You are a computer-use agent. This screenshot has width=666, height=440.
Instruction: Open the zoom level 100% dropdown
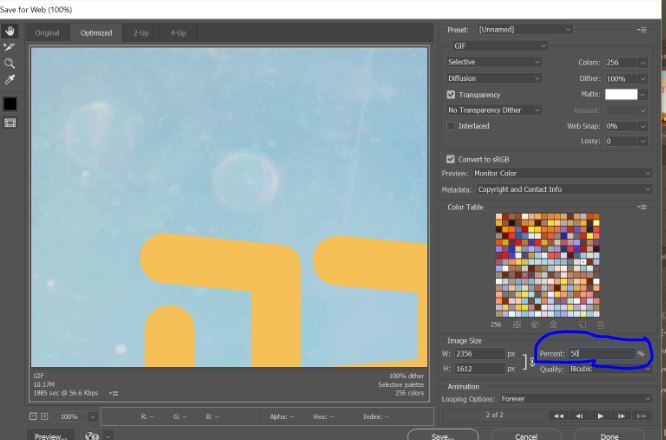(x=92, y=417)
